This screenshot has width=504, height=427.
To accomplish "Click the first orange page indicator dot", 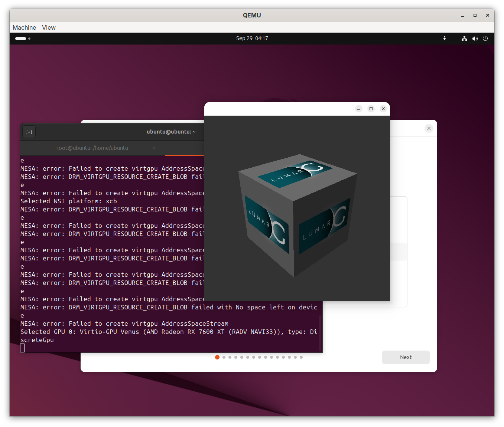I will (217, 357).
